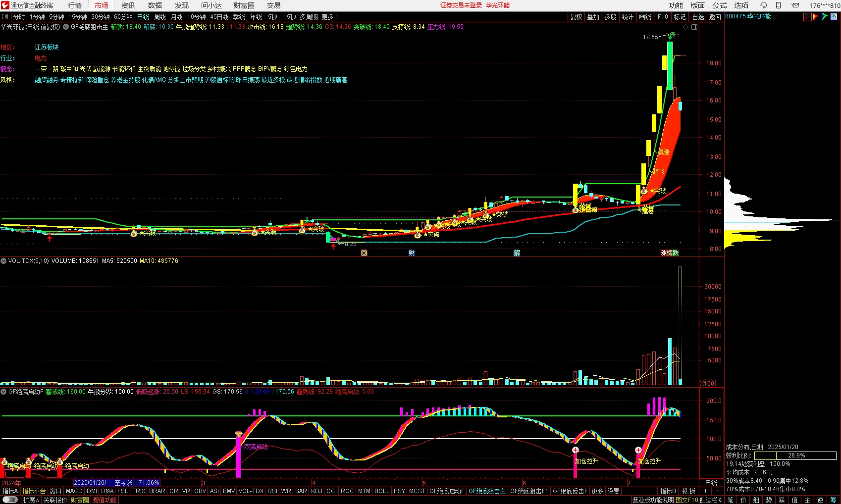Click the 主 main-force icon in side bar

point(807,500)
